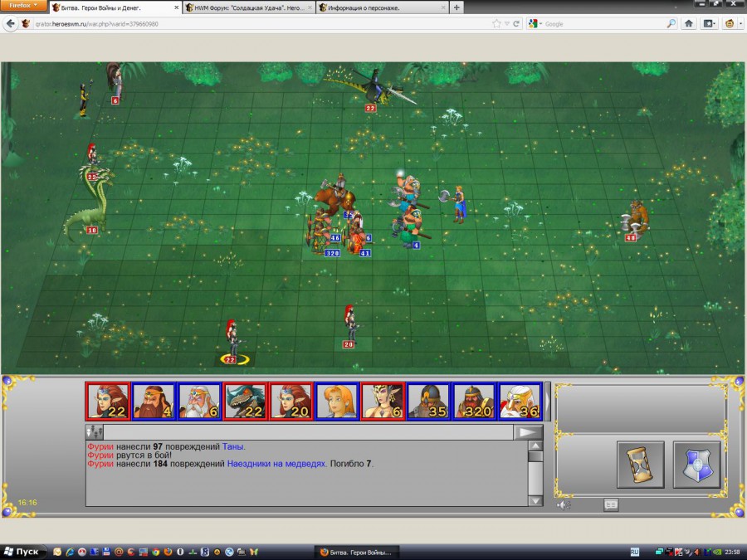The width and height of the screenshot is (747, 560).
Task: Click "Наездники на медведях" link in log
Action: (x=276, y=464)
